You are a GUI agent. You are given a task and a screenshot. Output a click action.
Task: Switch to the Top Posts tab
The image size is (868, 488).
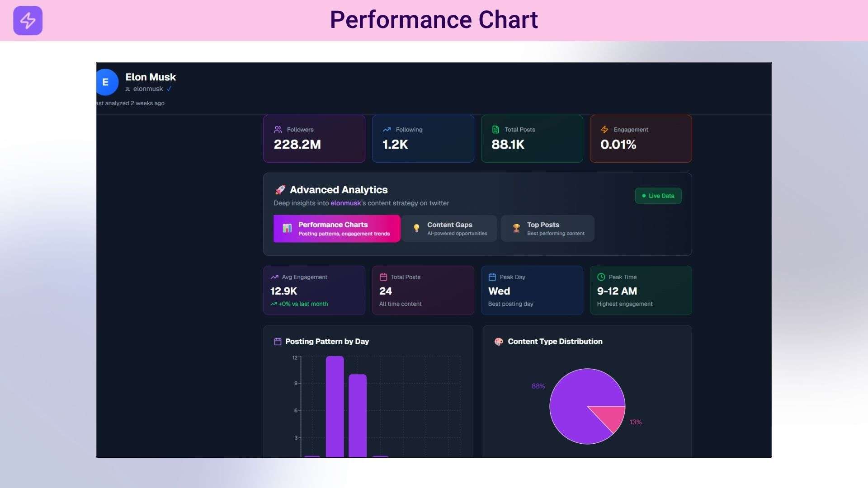coord(547,229)
